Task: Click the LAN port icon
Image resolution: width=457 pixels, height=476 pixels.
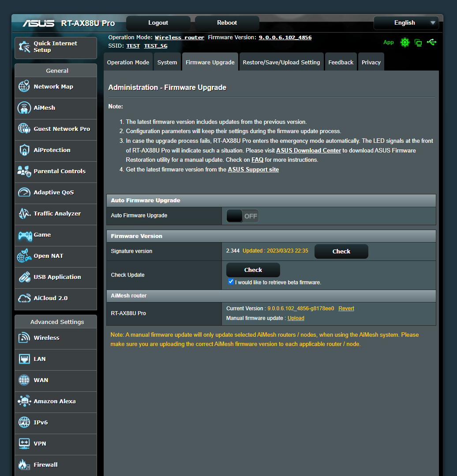Action: click(24, 359)
